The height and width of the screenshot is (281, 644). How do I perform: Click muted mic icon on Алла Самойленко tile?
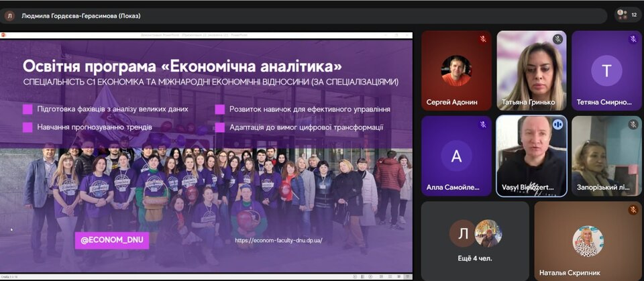pyautogui.click(x=482, y=125)
